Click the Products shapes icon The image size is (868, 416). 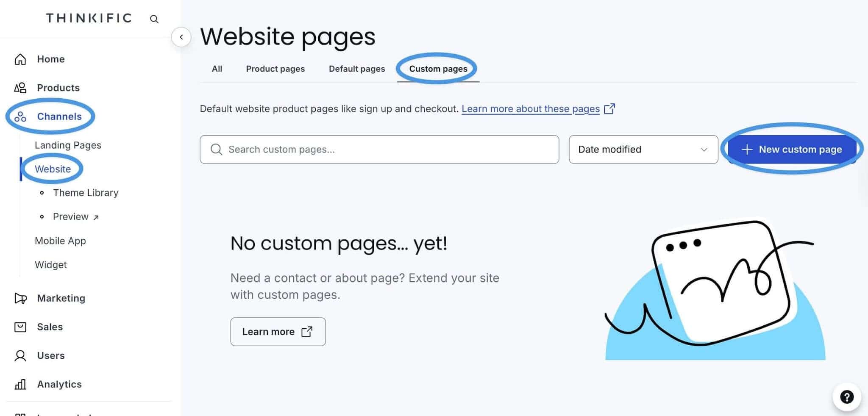click(x=20, y=88)
